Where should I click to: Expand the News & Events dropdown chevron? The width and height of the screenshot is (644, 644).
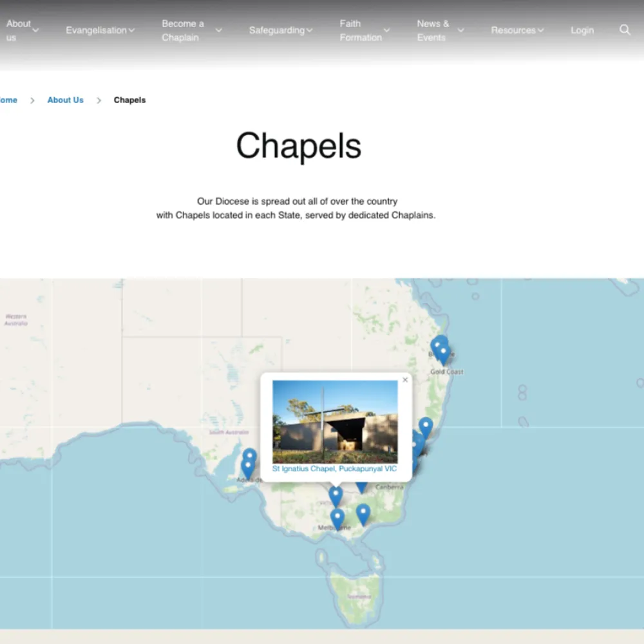pos(461,30)
